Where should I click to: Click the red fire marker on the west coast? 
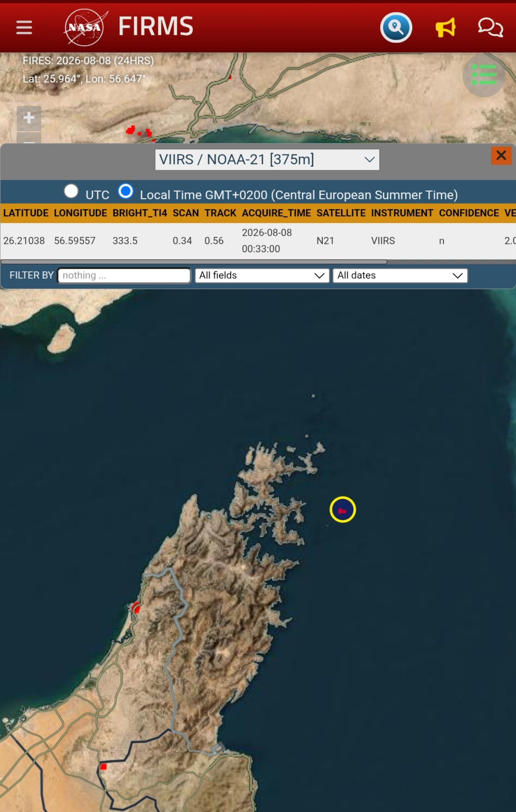[136, 607]
